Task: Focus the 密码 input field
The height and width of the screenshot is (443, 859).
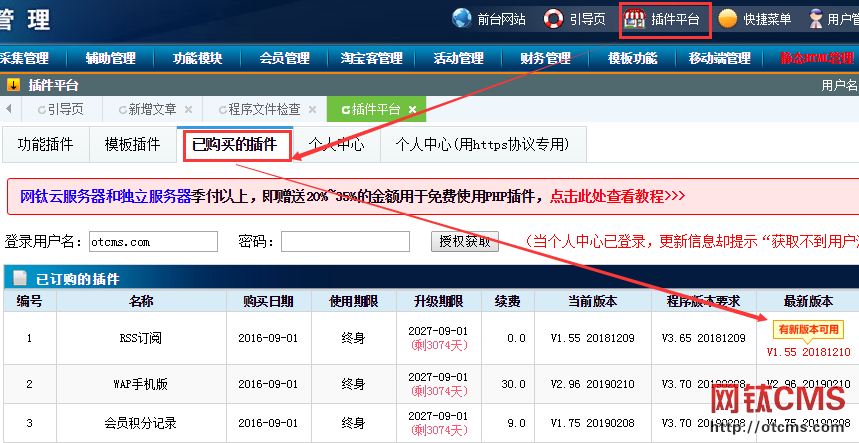Action: 345,241
